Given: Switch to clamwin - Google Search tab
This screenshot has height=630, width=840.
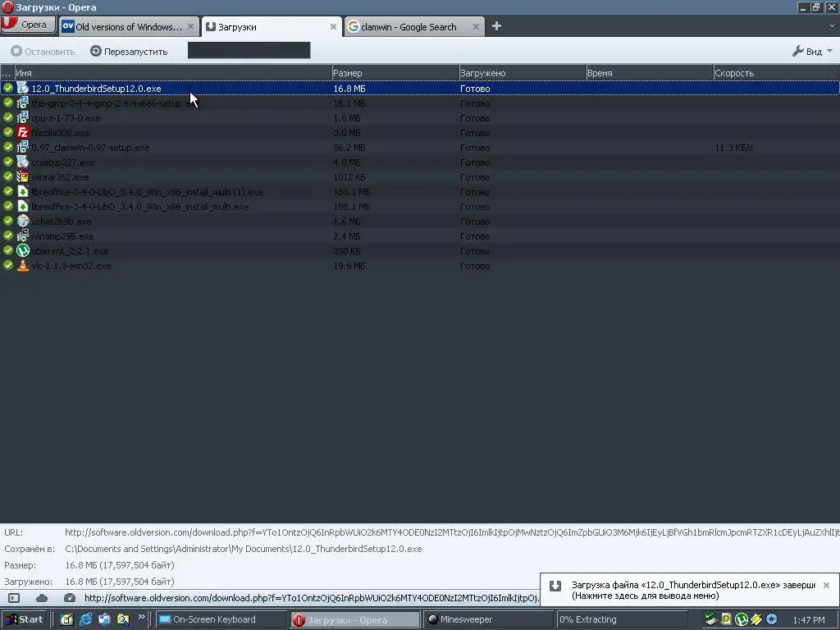Looking at the screenshot, I should coord(414,27).
